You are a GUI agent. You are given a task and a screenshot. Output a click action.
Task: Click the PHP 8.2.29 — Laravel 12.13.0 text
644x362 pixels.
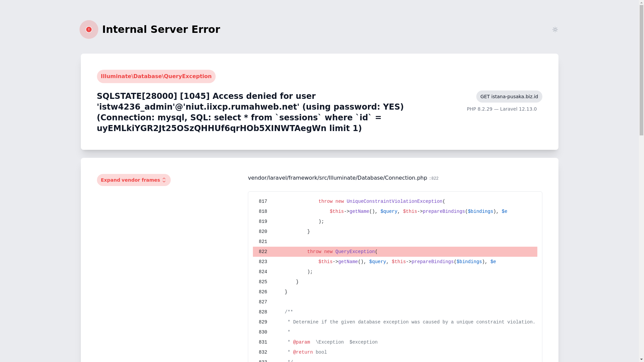point(501,109)
